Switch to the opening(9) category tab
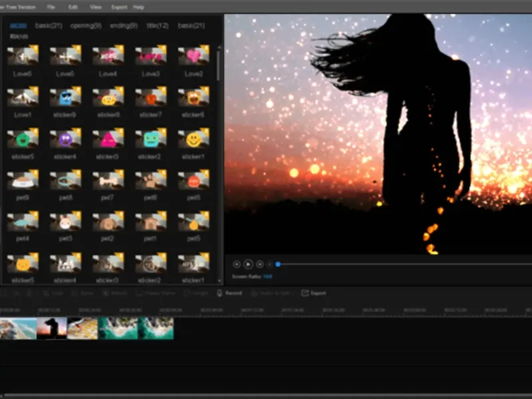The image size is (532, 399). (x=87, y=25)
